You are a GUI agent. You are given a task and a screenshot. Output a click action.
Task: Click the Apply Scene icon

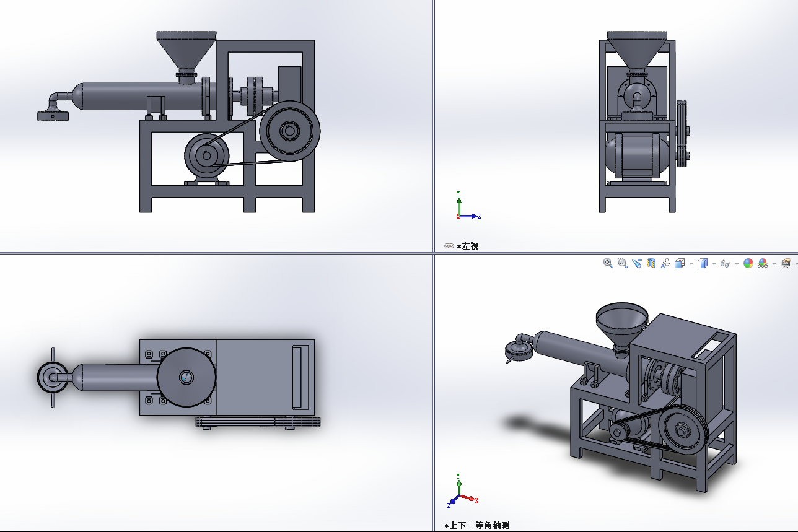click(x=763, y=263)
